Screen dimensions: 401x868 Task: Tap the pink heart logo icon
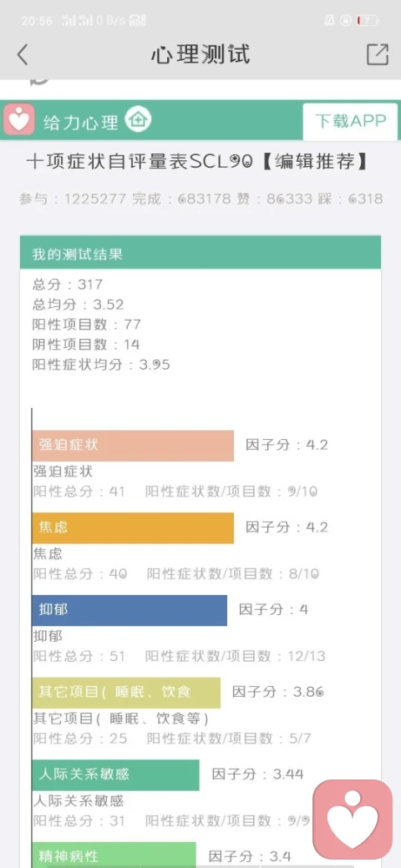(19, 119)
